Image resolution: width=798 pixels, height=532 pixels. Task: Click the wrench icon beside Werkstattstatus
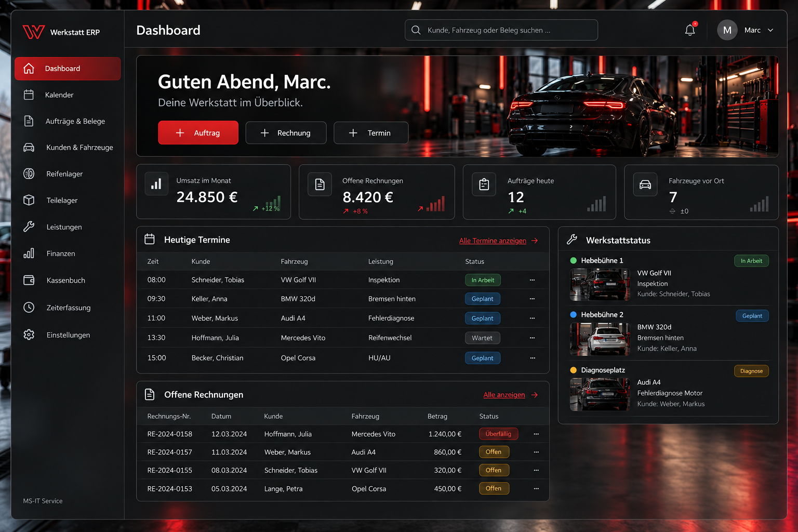(572, 240)
